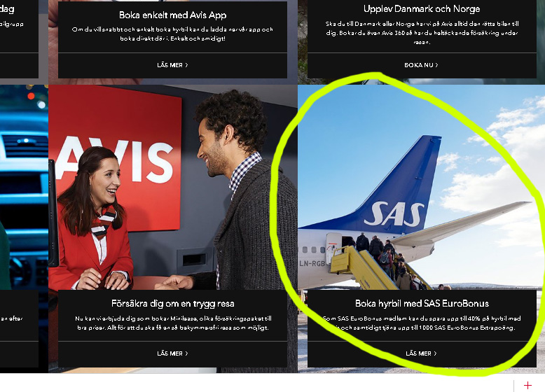This screenshot has height=392, width=545.
Task: Click the red plus icon at bottom right
Action: pos(527,385)
